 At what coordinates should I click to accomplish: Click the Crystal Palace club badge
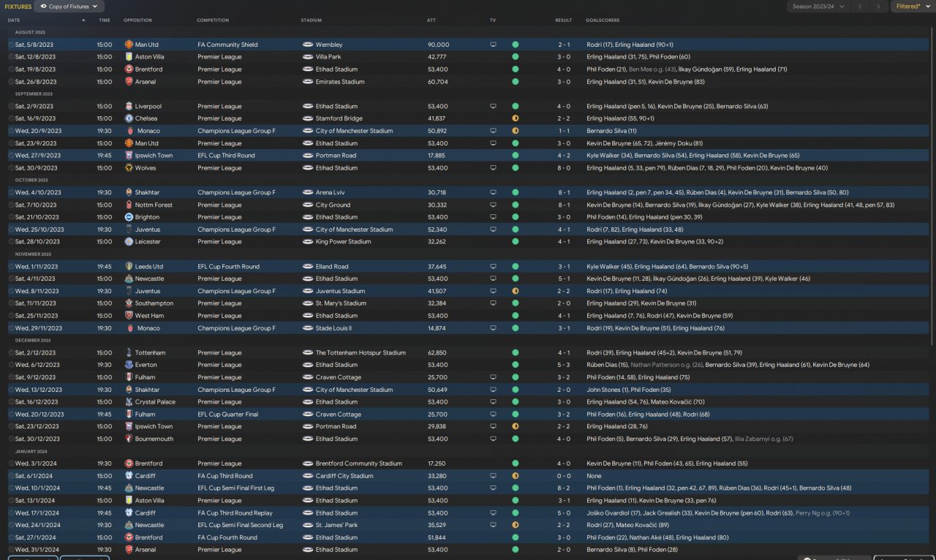[x=129, y=402]
